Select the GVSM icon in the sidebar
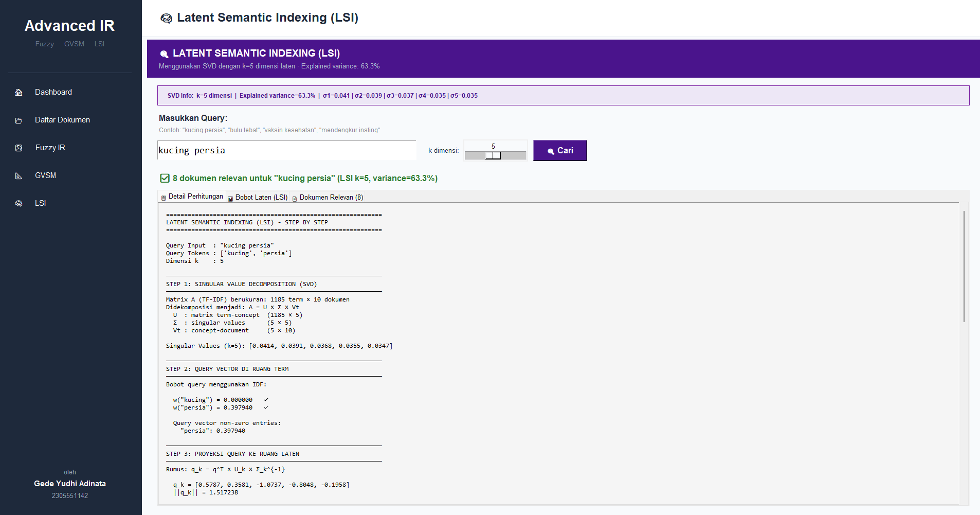Screen dimensions: 980x515 coord(19,175)
